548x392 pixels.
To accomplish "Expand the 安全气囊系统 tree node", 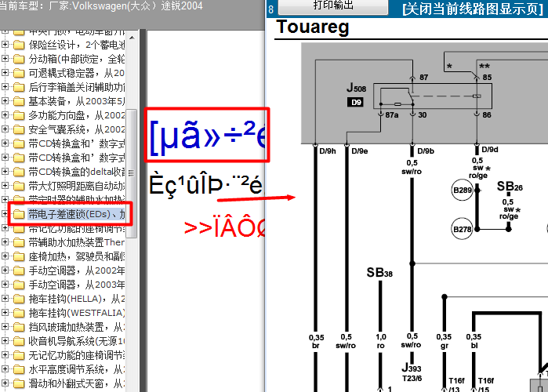I will tap(5, 129).
